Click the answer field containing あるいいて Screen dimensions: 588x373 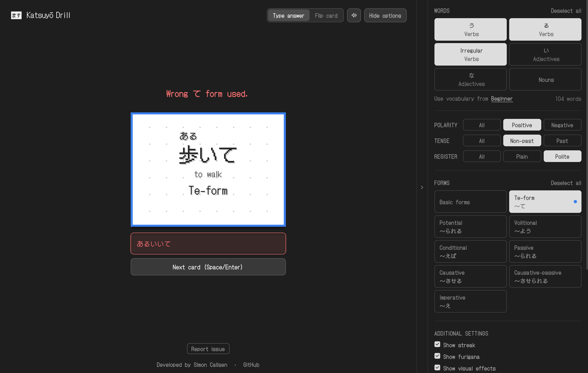click(x=208, y=244)
